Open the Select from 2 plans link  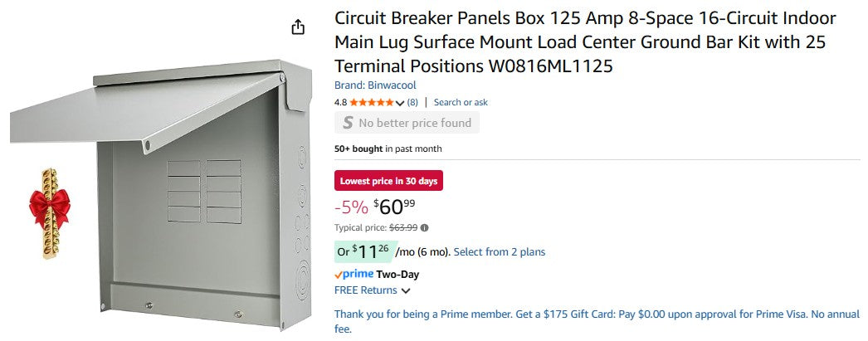click(500, 251)
